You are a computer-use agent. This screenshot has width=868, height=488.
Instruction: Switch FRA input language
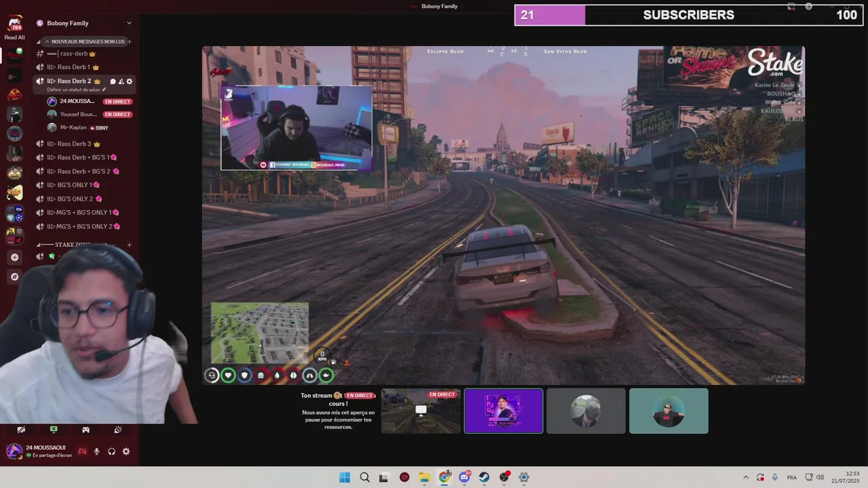tap(792, 478)
